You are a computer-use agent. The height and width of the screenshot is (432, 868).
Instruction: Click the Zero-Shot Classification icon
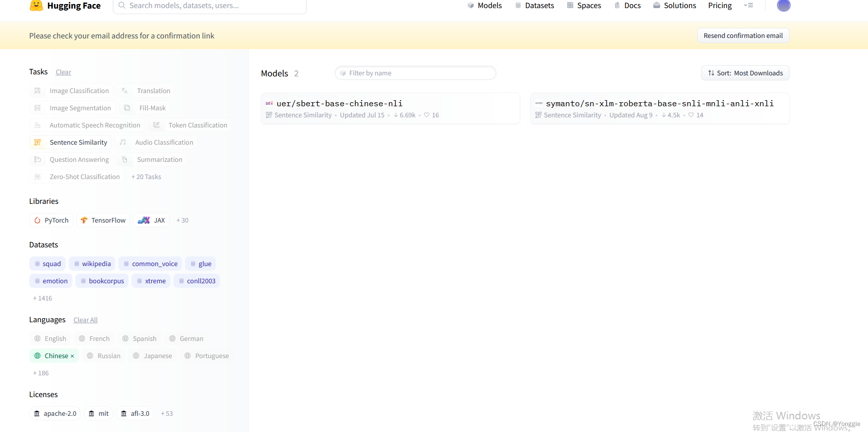(x=37, y=177)
